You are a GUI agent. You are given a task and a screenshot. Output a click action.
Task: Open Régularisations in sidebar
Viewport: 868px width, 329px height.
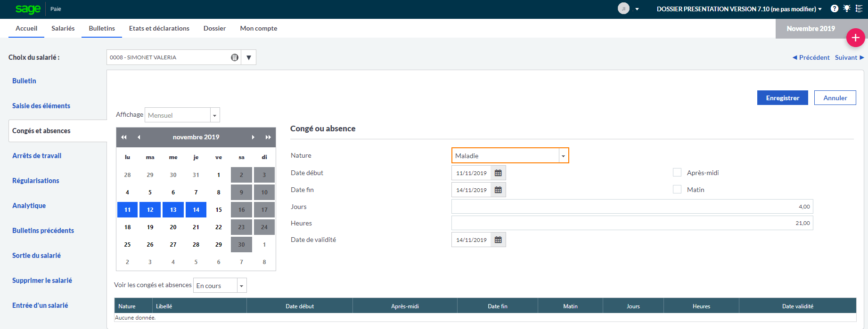pos(36,181)
